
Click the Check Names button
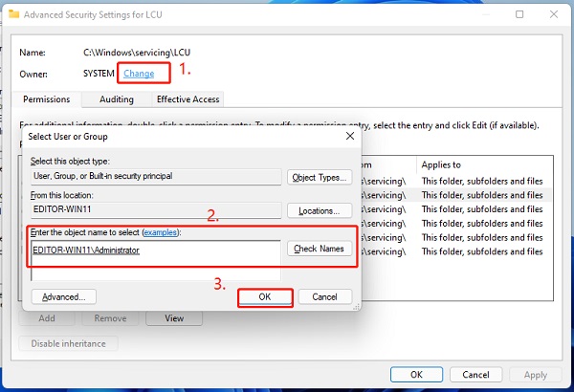(x=320, y=249)
